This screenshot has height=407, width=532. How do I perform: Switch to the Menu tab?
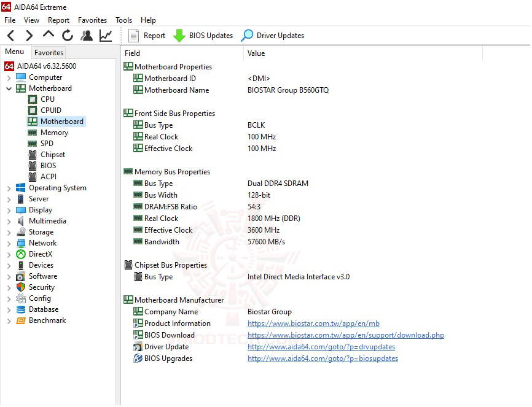[15, 52]
